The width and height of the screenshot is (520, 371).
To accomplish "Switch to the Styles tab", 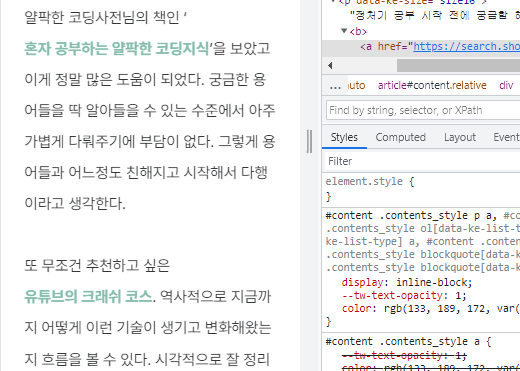I will coord(344,137).
